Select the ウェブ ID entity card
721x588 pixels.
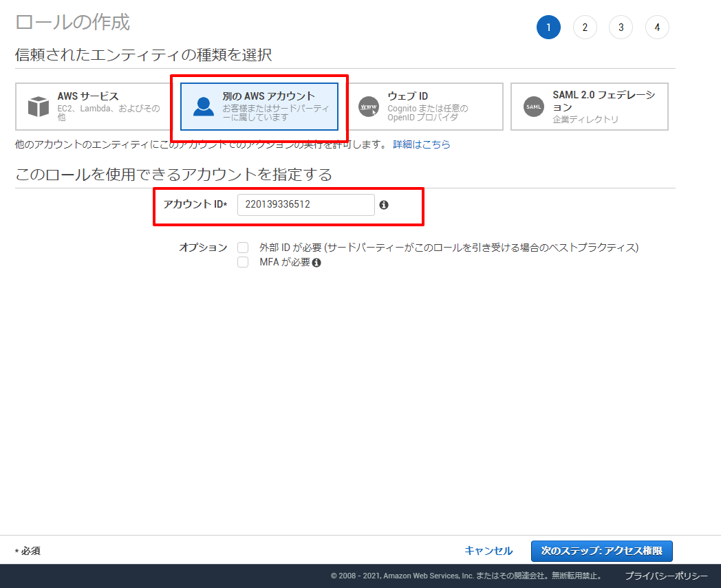424,107
